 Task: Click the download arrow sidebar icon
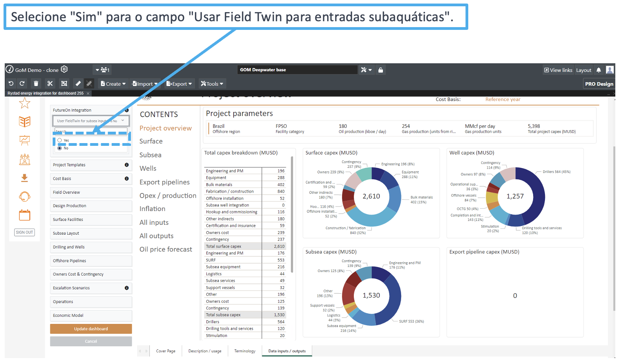click(25, 178)
